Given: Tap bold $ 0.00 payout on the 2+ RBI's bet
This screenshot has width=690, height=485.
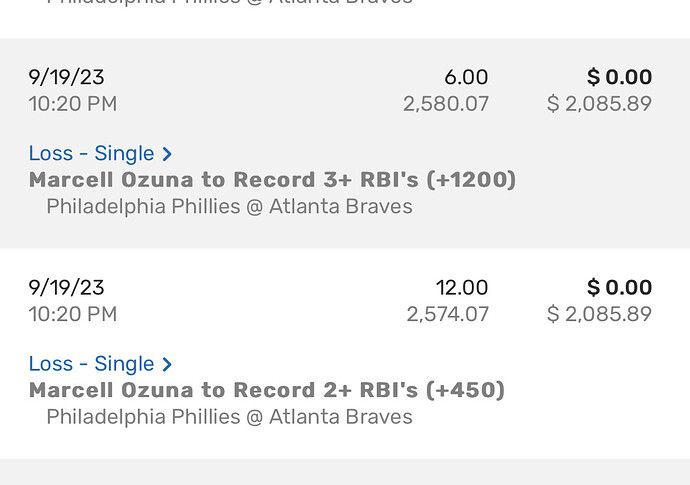Looking at the screenshot, I should 619,288.
